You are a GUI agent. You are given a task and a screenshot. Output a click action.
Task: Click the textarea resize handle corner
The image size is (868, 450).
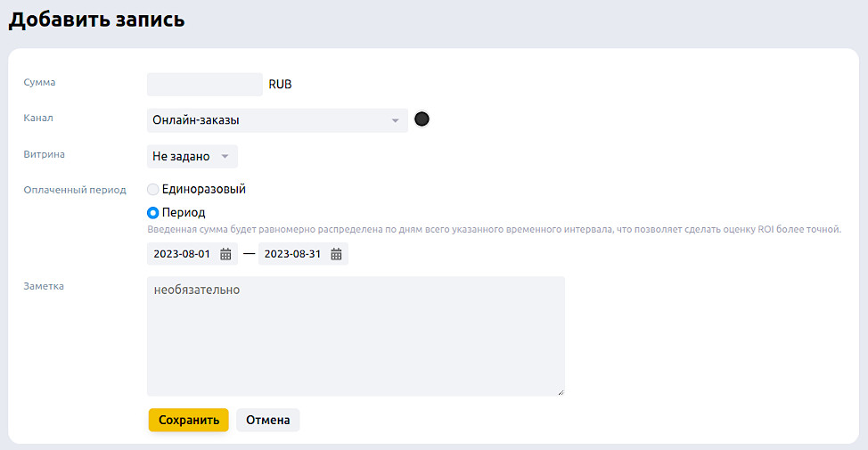click(561, 392)
